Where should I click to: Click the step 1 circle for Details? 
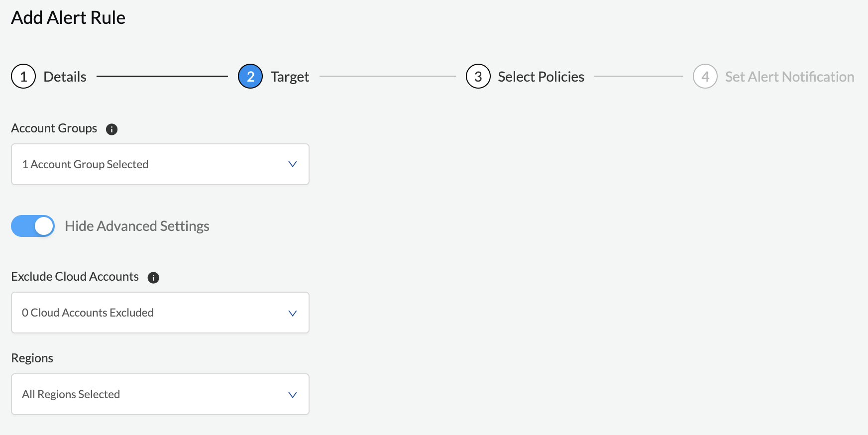tap(23, 77)
